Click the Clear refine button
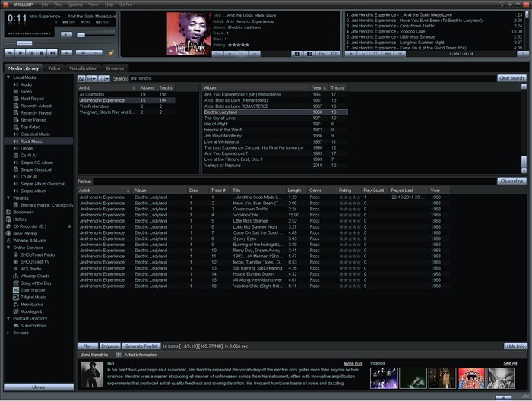 pos(511,181)
